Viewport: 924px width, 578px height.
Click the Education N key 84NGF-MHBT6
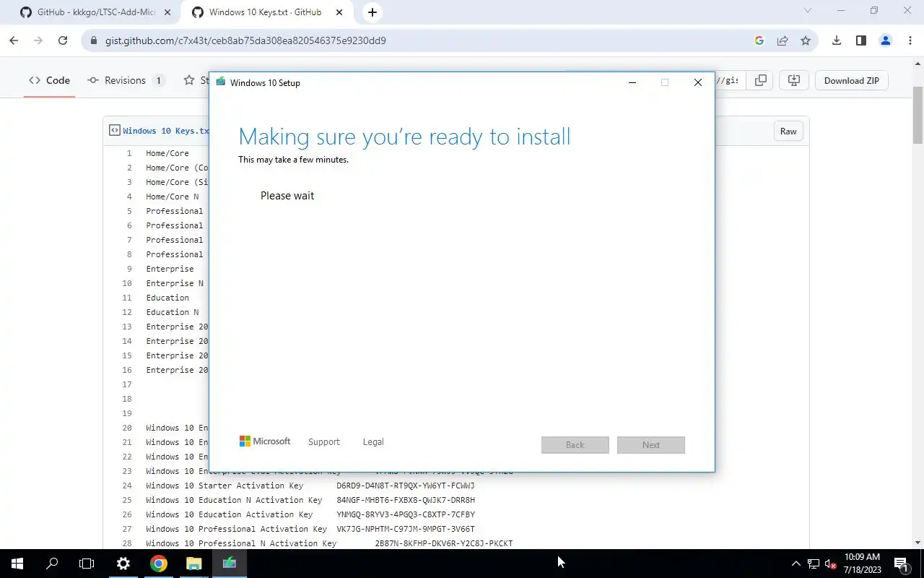click(406, 500)
